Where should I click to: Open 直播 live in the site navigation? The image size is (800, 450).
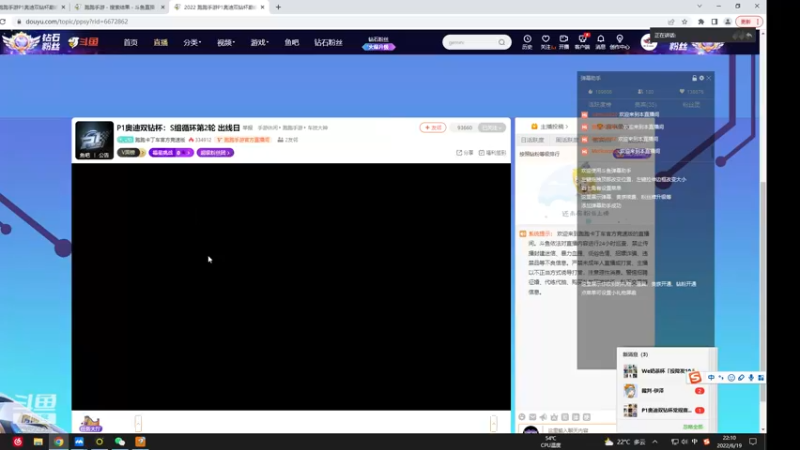pyautogui.click(x=161, y=42)
